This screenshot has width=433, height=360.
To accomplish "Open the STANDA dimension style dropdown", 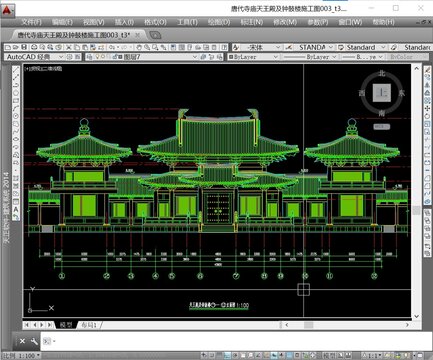I will coord(331,48).
